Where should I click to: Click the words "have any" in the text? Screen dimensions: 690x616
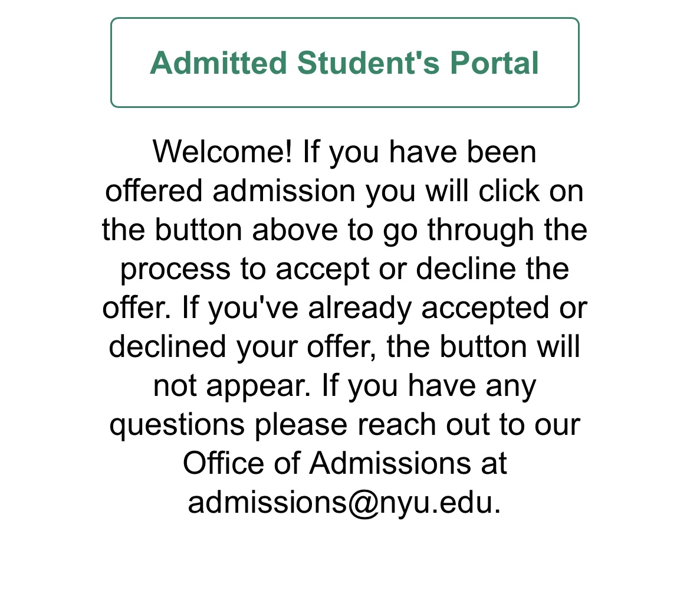pos(472,386)
